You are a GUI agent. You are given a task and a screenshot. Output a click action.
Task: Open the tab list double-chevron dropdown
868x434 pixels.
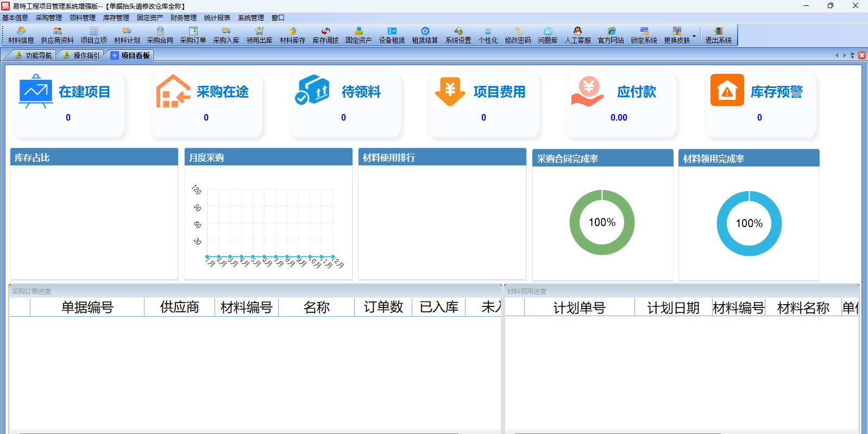click(852, 55)
